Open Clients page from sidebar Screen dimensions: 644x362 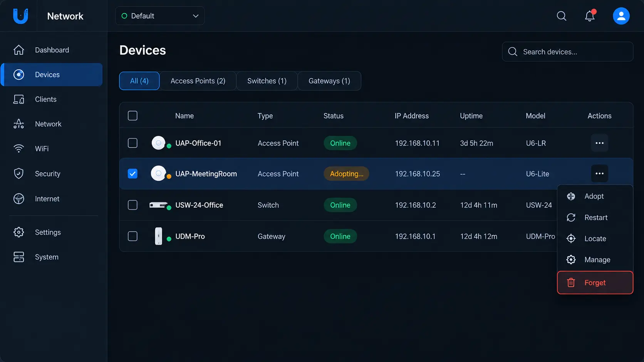tap(52, 99)
